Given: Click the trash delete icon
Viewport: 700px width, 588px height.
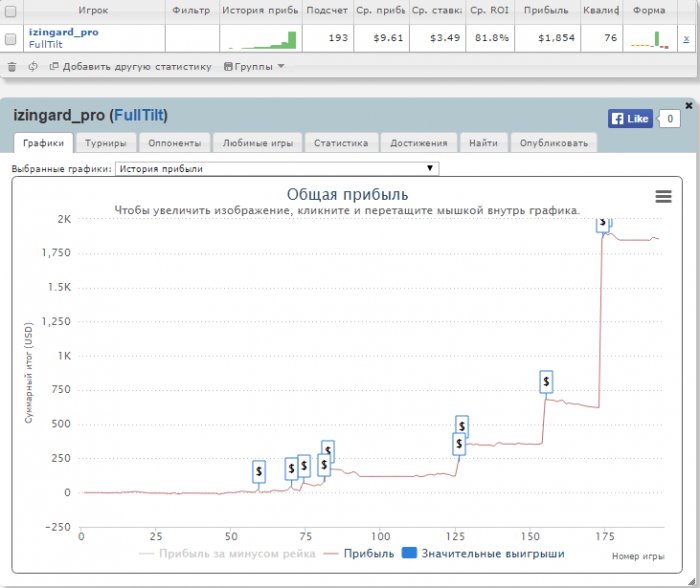Looking at the screenshot, I should click(12, 67).
